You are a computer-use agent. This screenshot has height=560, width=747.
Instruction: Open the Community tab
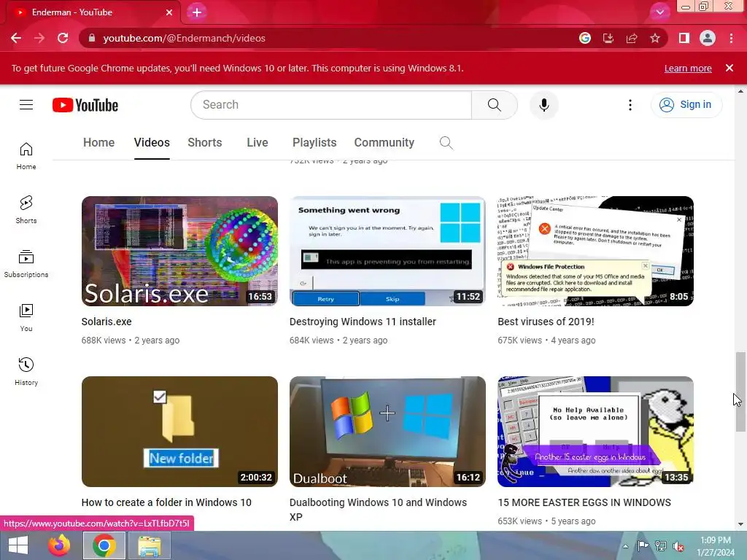(384, 142)
